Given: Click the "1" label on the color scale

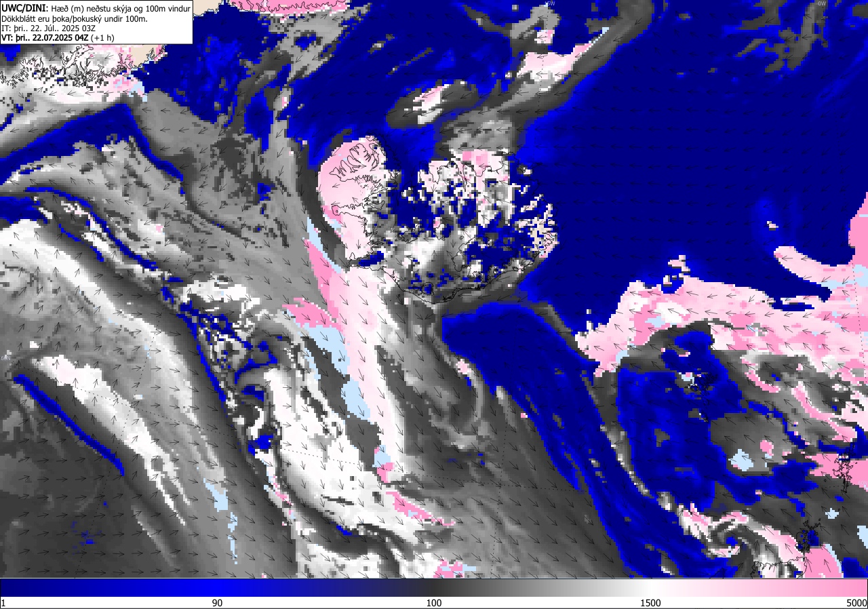Looking at the screenshot, I should [x=3, y=603].
